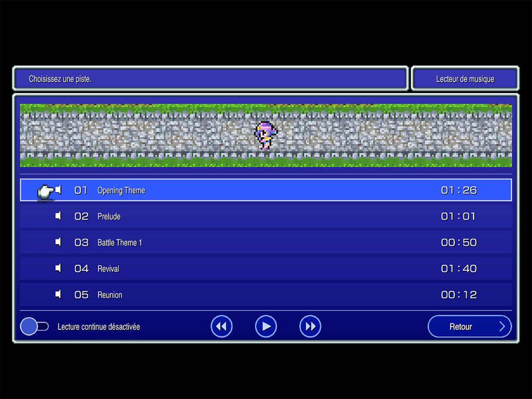Click the speaker icon beside Revival
This screenshot has height=399, width=532.
point(59,268)
